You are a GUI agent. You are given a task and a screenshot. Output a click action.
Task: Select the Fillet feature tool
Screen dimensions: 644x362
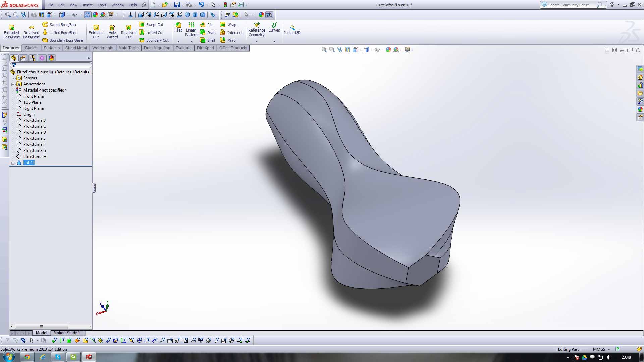[178, 27]
